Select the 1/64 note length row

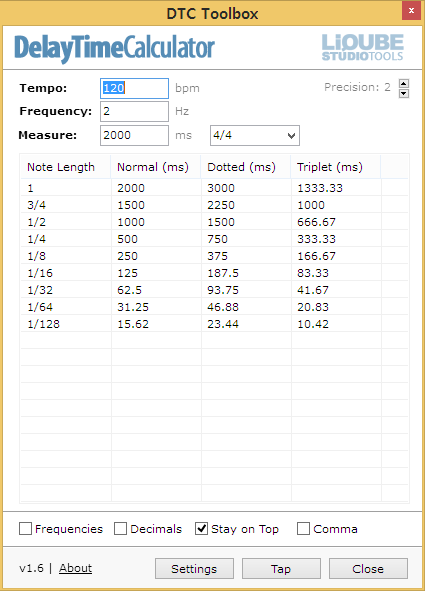point(214,307)
